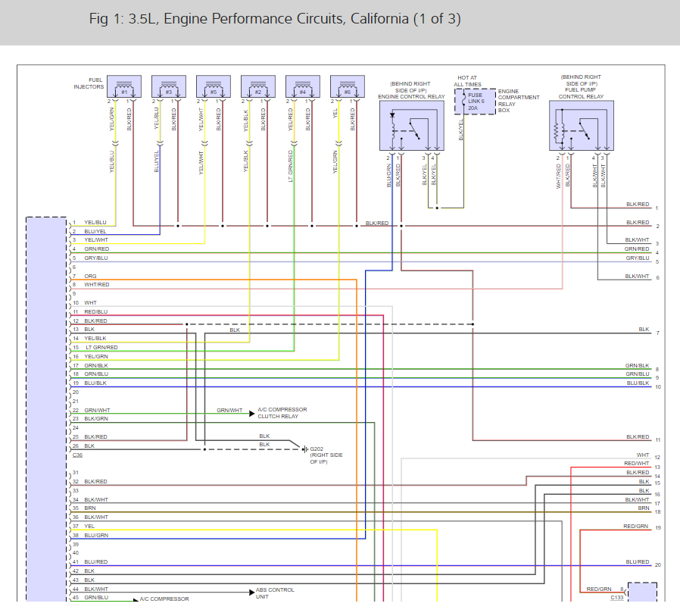
Task: Select the ABS Control Unit label
Action: [275, 593]
